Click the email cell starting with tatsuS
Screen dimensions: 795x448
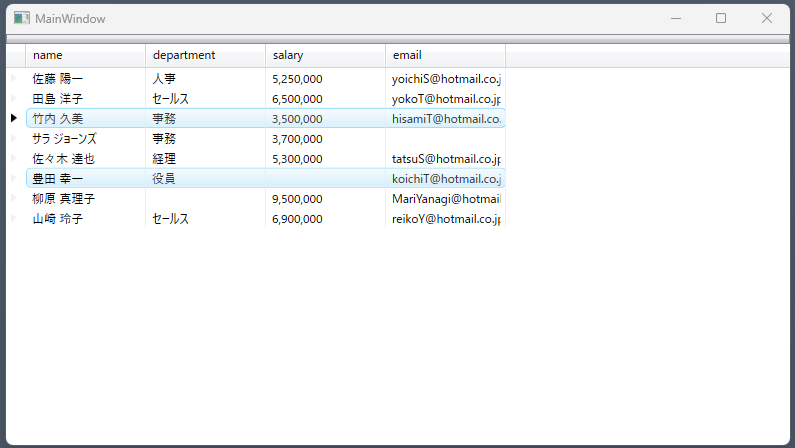coord(446,158)
